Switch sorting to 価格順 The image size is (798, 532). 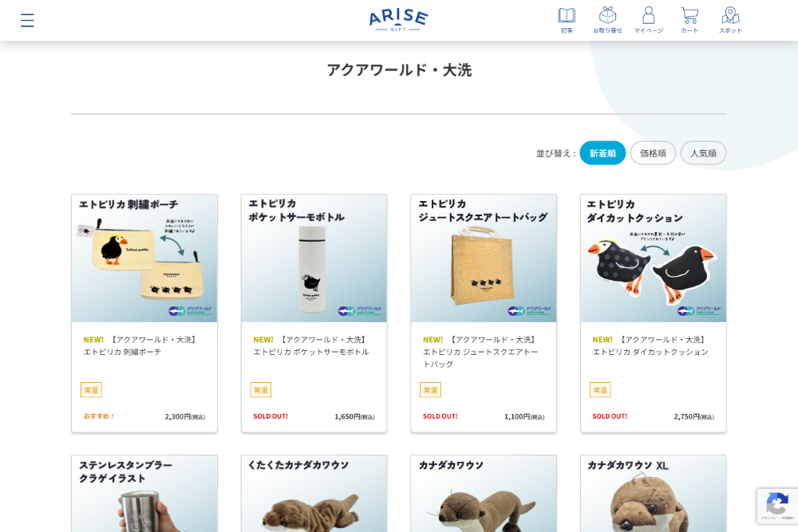click(x=653, y=152)
